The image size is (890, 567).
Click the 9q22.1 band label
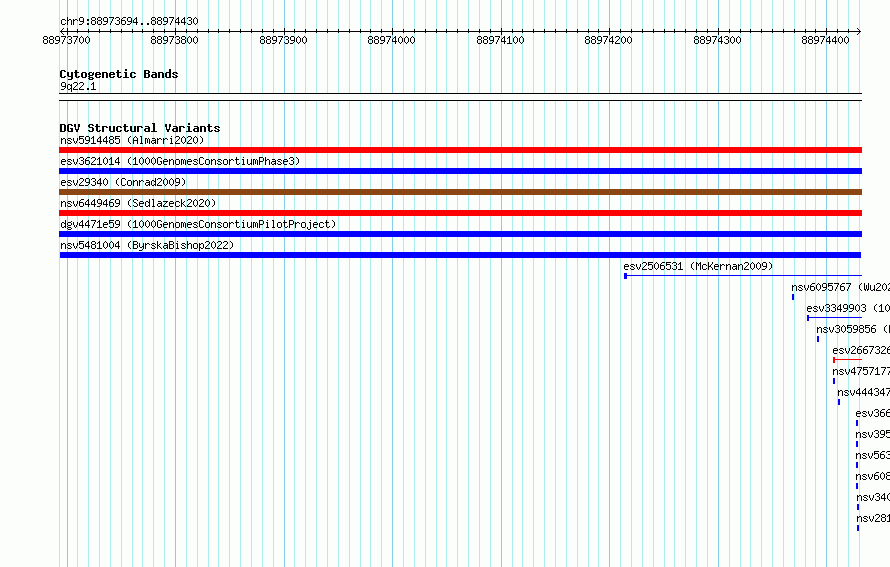point(78,86)
